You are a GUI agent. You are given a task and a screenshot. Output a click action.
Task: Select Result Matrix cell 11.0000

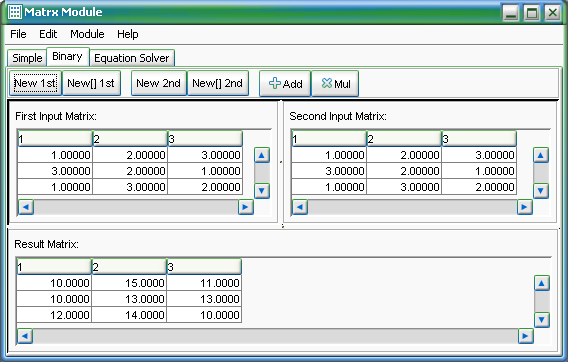[204, 283]
